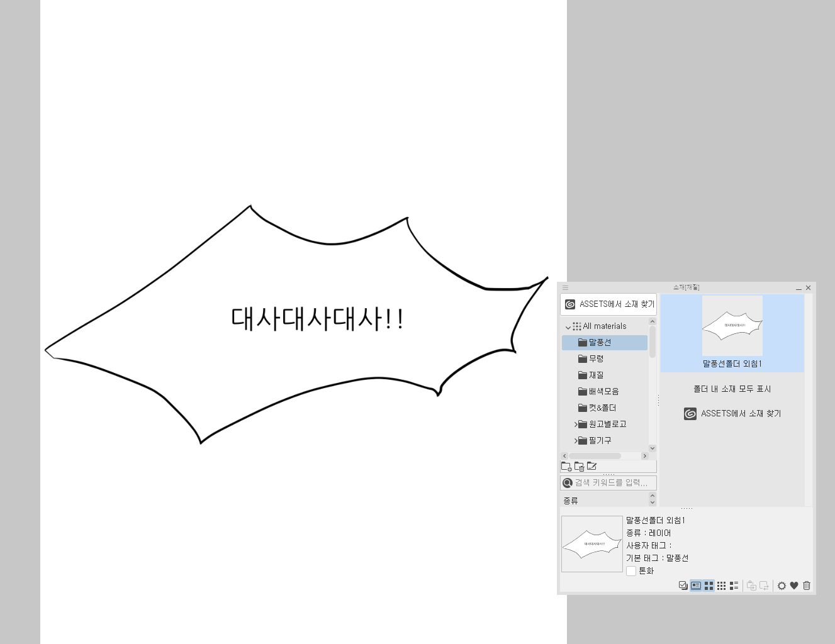This screenshot has height=644, width=835.
Task: Click the create new material folder icon
Action: (x=566, y=466)
